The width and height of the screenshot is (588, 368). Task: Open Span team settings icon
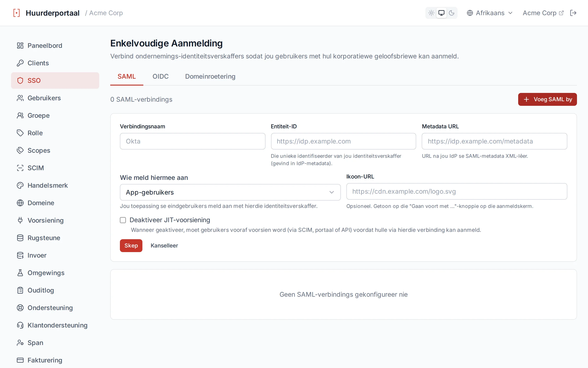click(x=20, y=343)
